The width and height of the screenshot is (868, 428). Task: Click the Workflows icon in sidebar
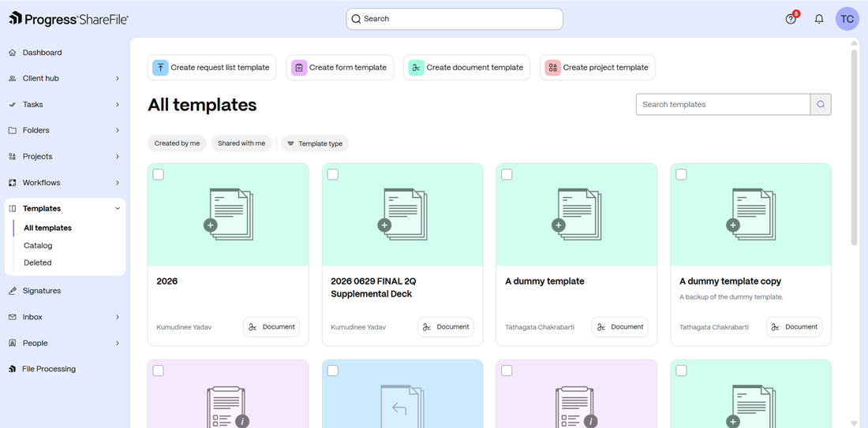tap(12, 183)
